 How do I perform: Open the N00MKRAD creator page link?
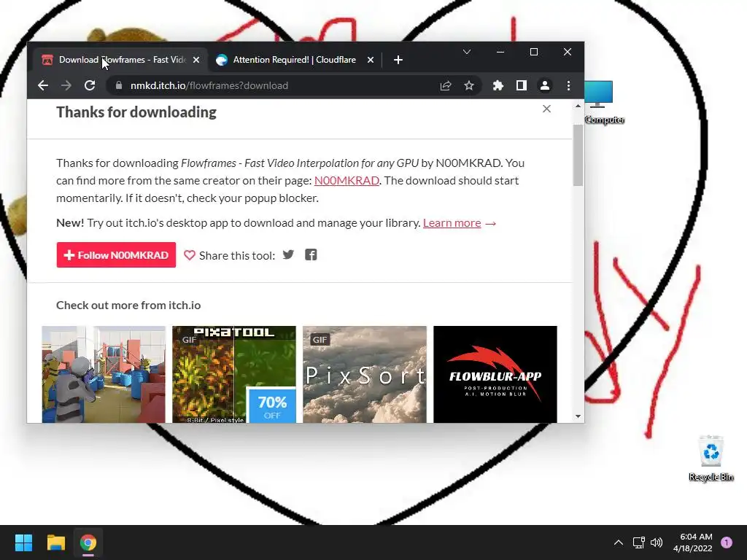(347, 181)
